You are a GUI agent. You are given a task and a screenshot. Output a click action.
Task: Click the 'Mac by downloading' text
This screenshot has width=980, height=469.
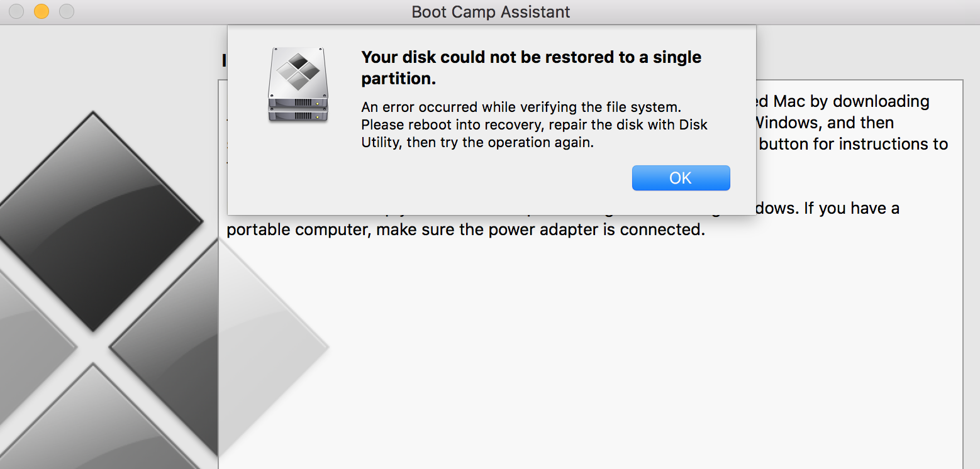point(843,101)
